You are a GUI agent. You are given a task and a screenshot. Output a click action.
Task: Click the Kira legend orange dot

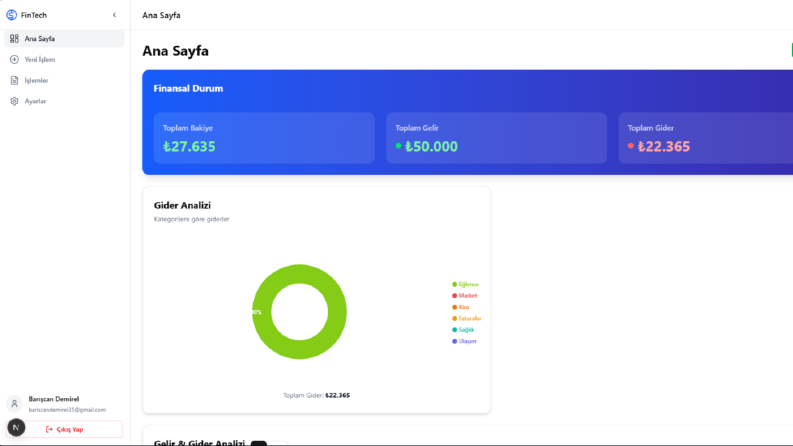[x=454, y=307]
